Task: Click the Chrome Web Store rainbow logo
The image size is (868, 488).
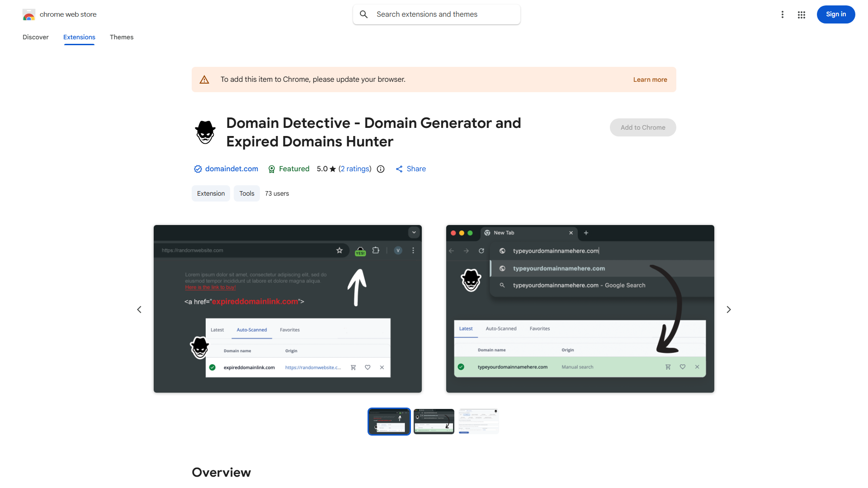Action: tap(28, 14)
